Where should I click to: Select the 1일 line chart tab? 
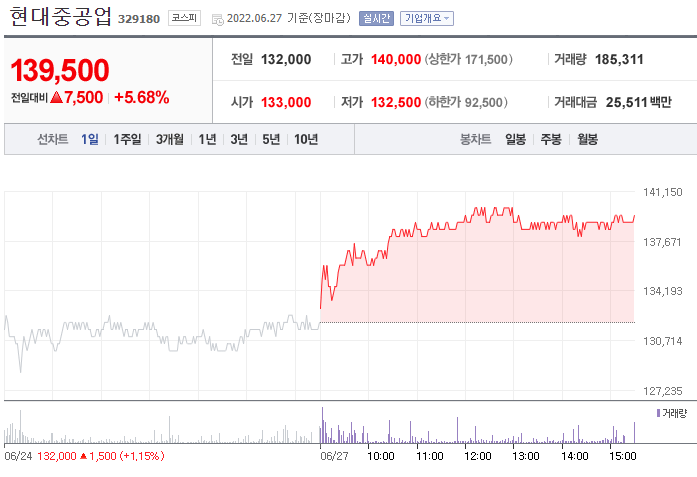pyautogui.click(x=90, y=140)
